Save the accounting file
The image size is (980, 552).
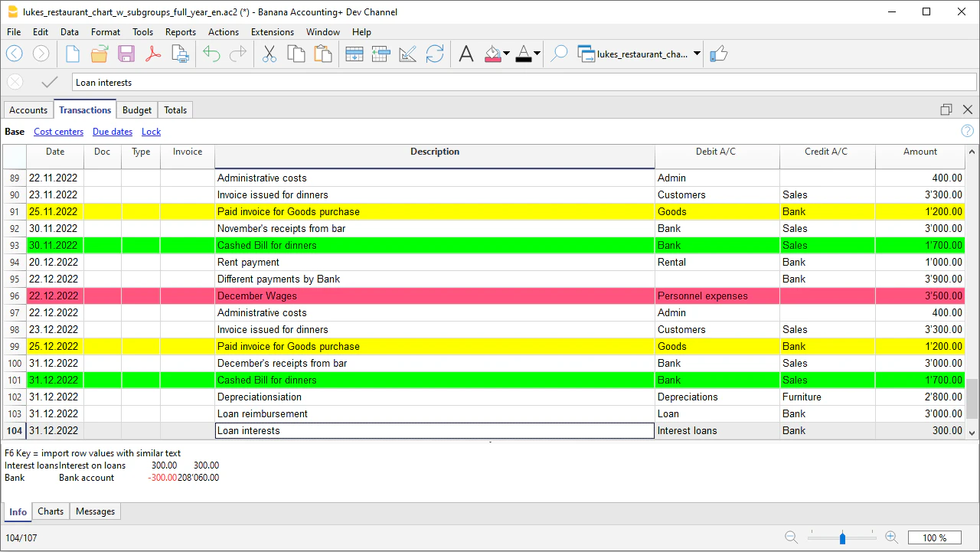[126, 54]
